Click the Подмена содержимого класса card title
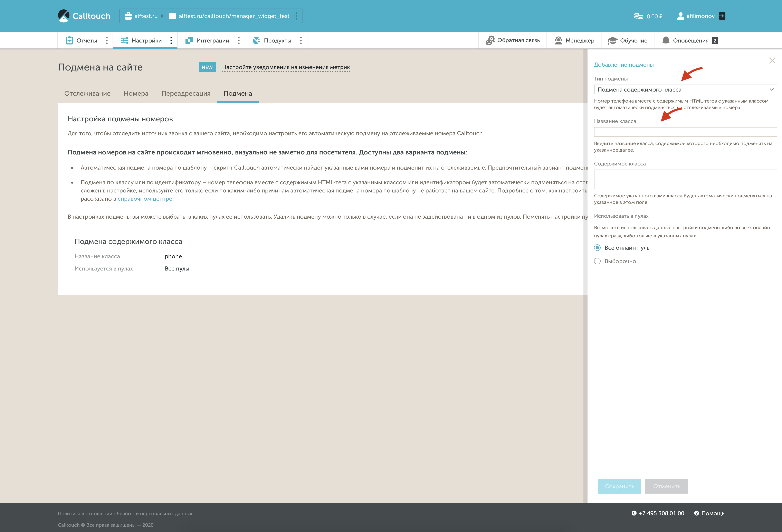Viewport: 782px width, 532px height. [128, 241]
